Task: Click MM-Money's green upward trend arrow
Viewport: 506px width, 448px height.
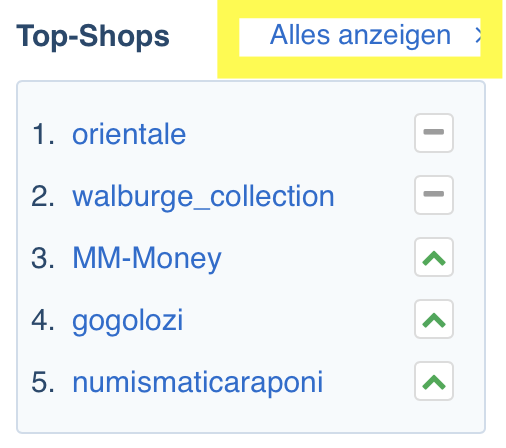Action: pos(434,257)
